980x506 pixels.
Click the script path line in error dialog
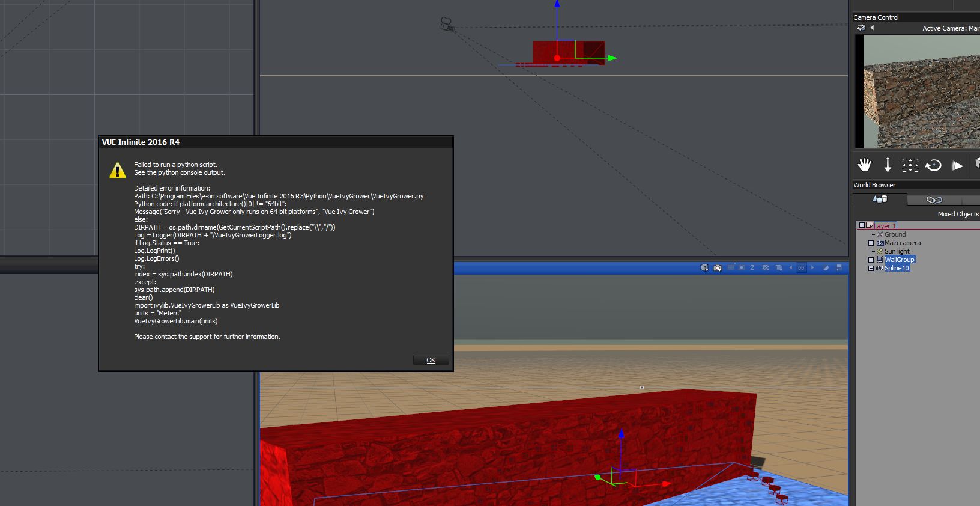coord(279,196)
